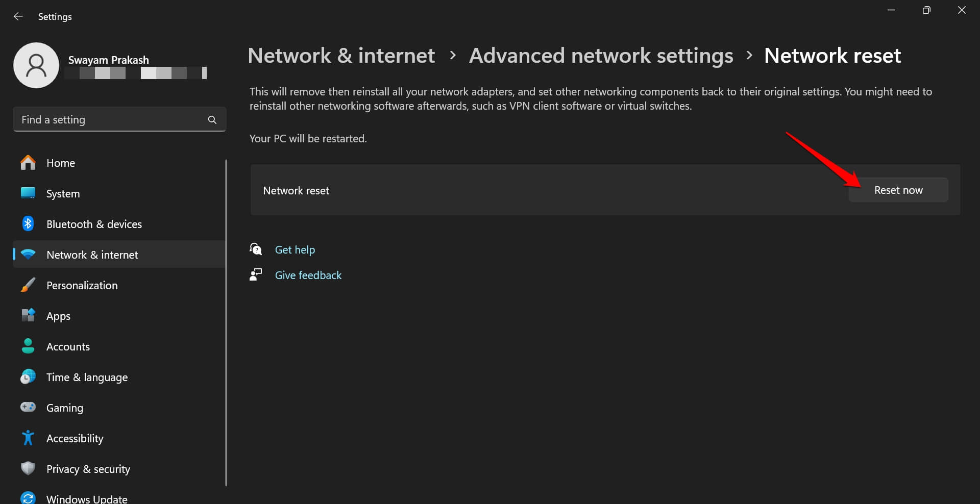The height and width of the screenshot is (504, 980).
Task: Click the Privacy & security shield icon
Action: click(28, 469)
